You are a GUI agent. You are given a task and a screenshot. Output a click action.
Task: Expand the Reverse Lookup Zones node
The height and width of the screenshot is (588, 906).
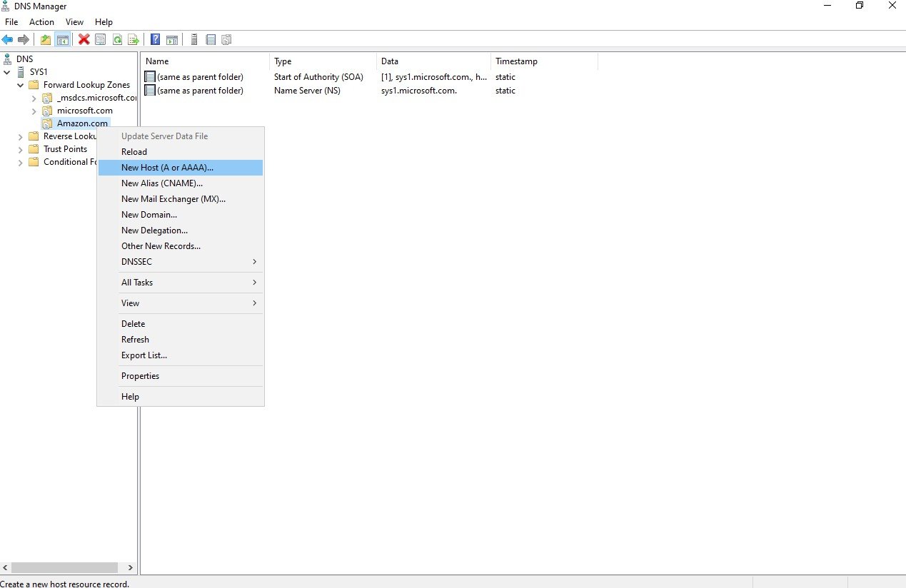click(21, 136)
